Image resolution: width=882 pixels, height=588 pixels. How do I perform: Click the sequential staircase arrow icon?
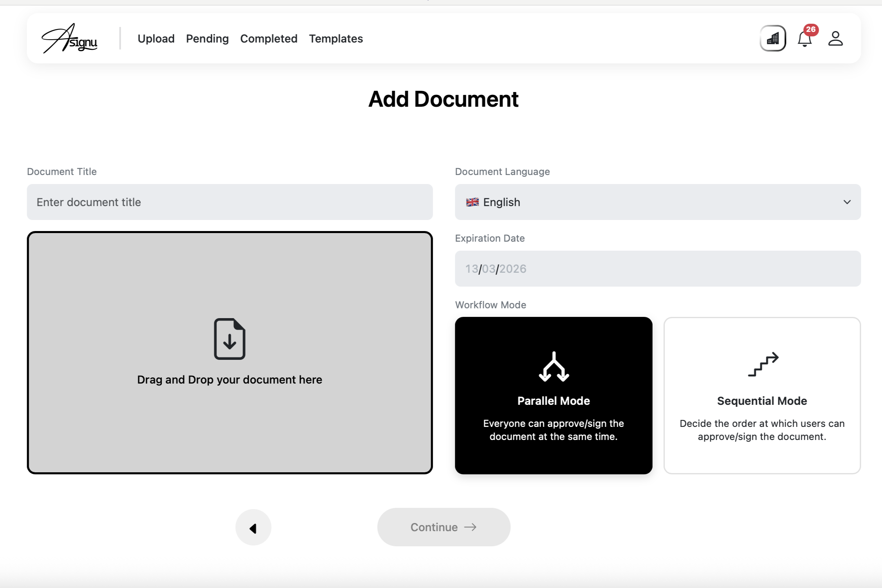[x=763, y=364]
